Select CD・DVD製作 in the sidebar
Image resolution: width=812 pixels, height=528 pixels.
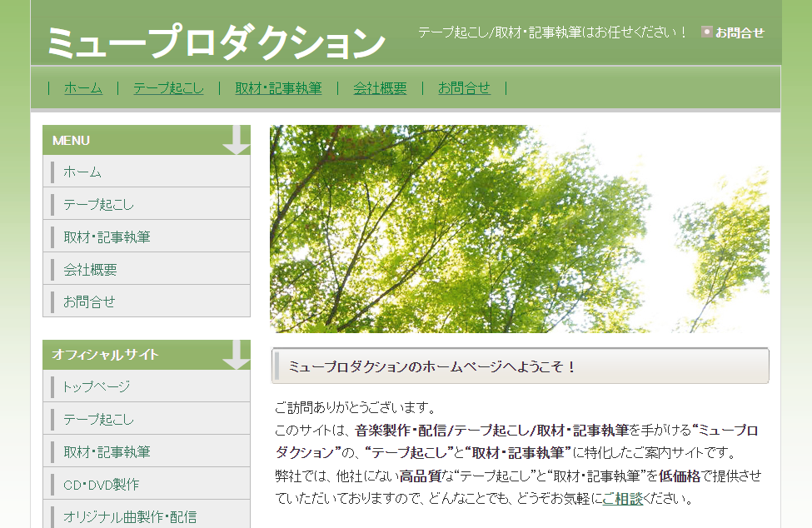101,485
